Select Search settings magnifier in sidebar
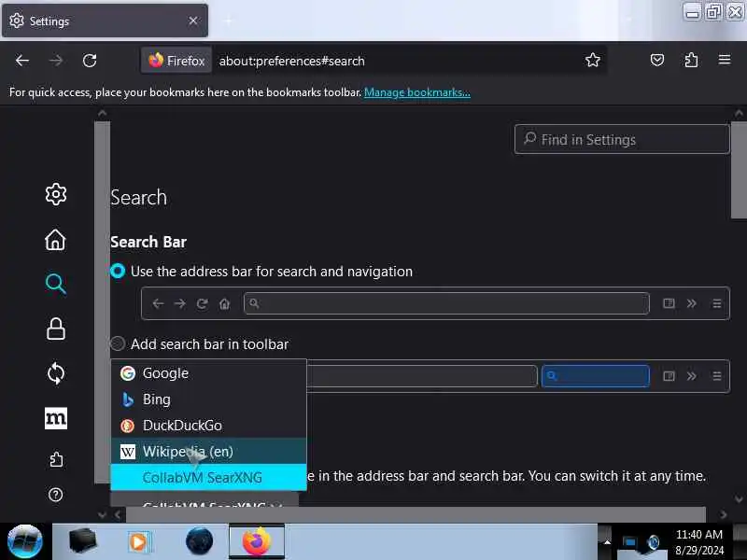 56,284
